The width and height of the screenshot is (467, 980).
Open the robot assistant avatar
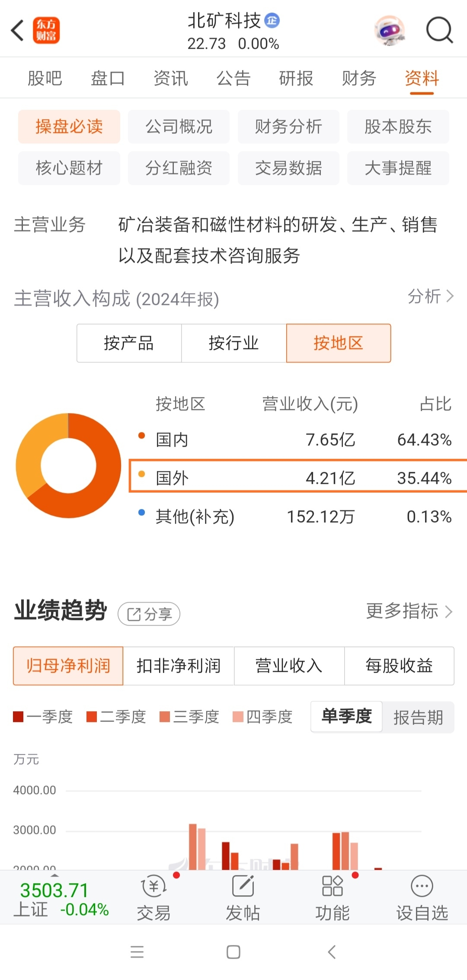pyautogui.click(x=390, y=30)
